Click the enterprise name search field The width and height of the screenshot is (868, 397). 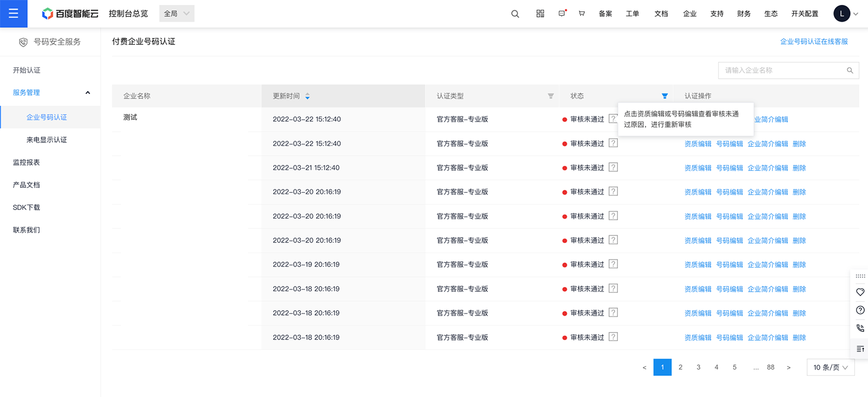788,71
